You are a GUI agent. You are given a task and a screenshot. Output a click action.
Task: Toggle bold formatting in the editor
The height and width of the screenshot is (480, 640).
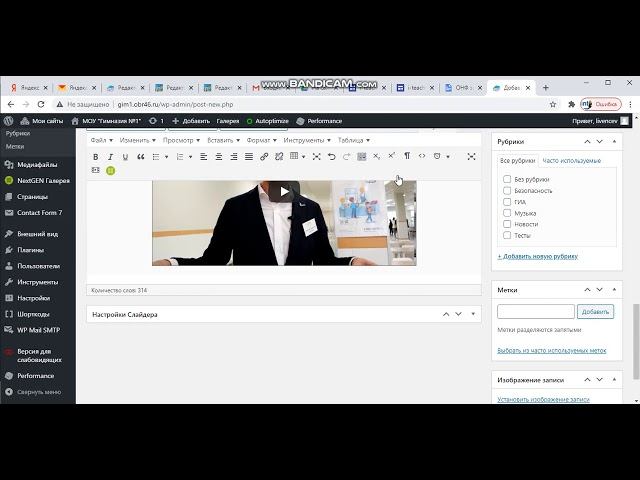tap(96, 157)
